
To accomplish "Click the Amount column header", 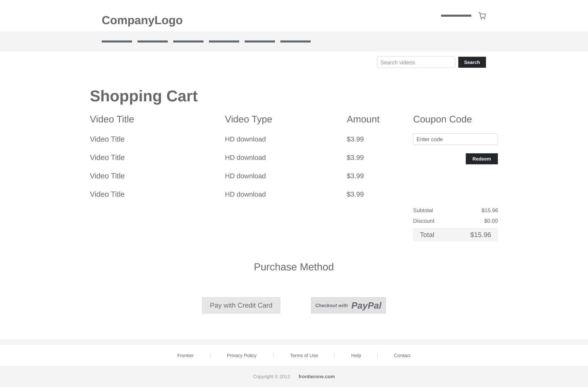I will [x=363, y=119].
